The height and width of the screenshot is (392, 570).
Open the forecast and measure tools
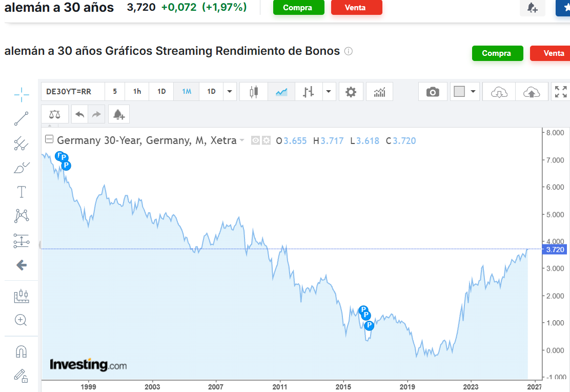(x=22, y=296)
